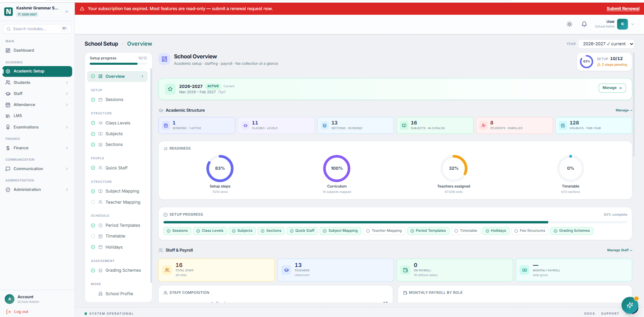Click the Holidays card calendar icon
This screenshot has height=317, width=644.
563,125
